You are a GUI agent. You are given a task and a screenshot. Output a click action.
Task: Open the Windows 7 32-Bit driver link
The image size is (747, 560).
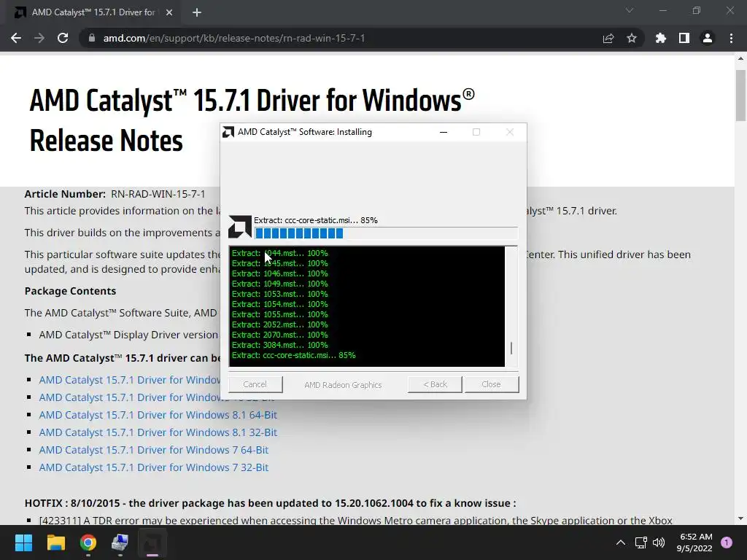point(154,467)
